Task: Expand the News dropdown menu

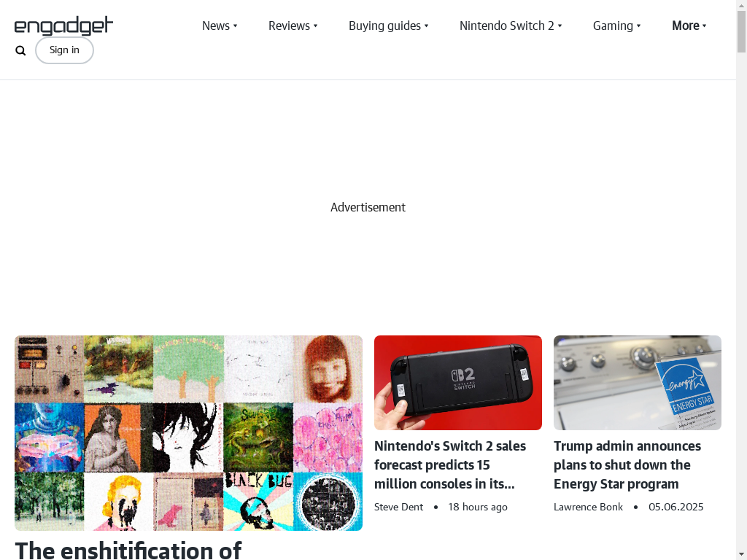Action: point(220,26)
